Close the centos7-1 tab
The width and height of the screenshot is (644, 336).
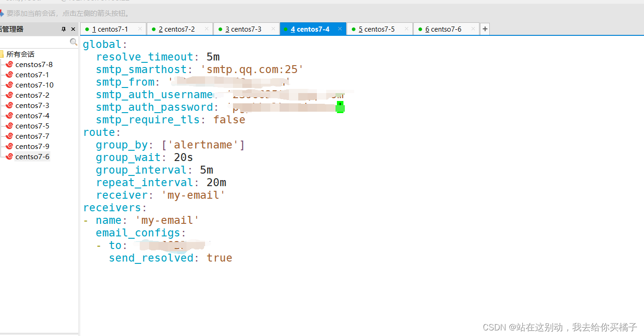140,29
